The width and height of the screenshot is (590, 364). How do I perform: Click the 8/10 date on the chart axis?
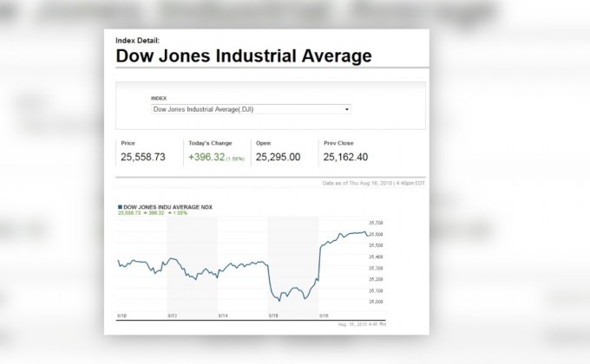point(121,315)
